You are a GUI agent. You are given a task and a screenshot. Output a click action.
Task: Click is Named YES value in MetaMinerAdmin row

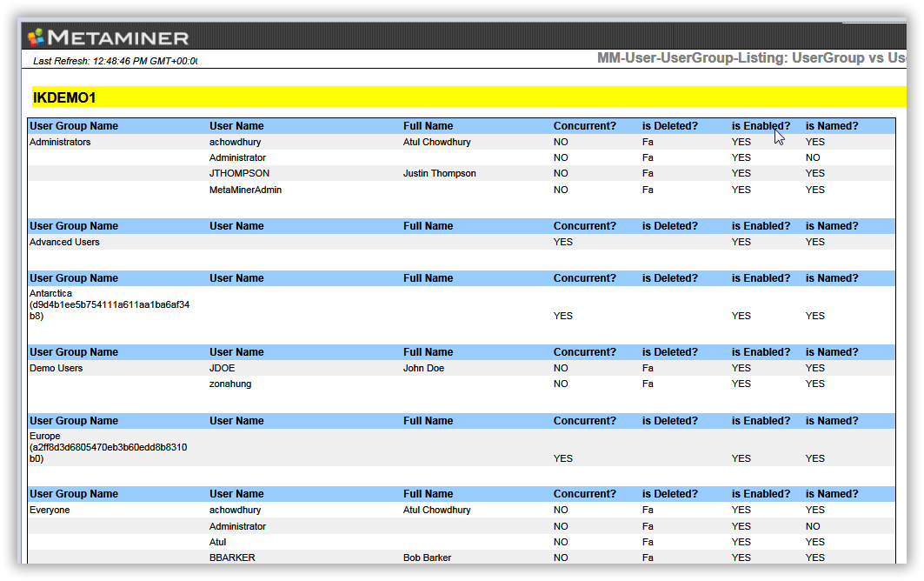[x=815, y=190]
